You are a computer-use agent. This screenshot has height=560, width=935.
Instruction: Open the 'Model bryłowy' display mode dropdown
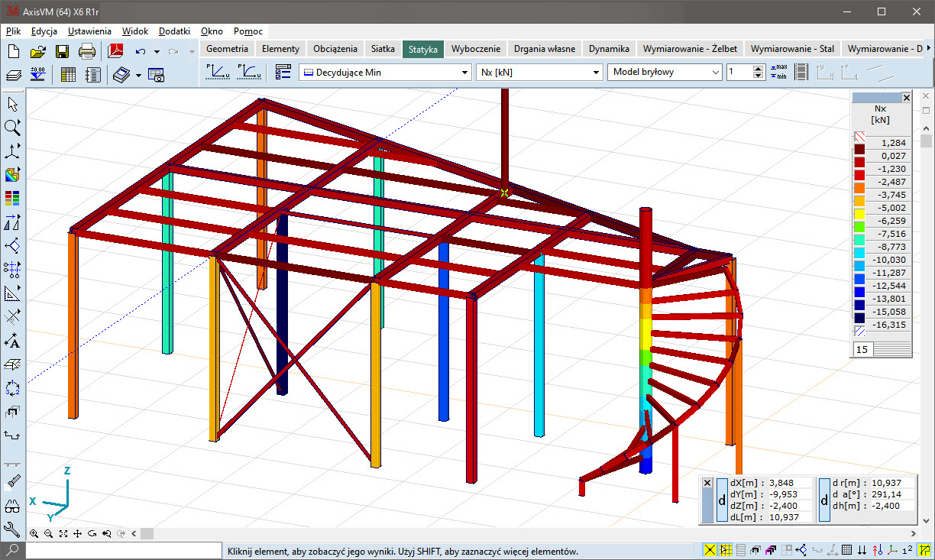point(715,72)
